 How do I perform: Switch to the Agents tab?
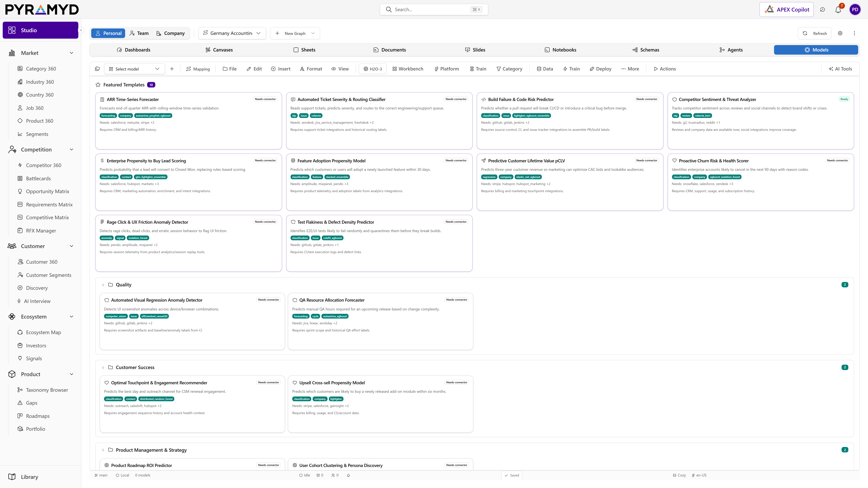click(x=731, y=50)
